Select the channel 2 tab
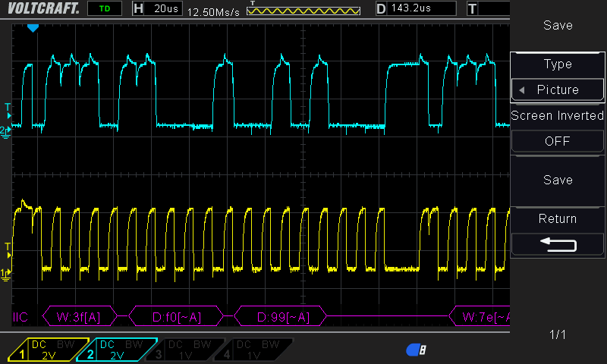The width and height of the screenshot is (607, 364). (x=116, y=350)
